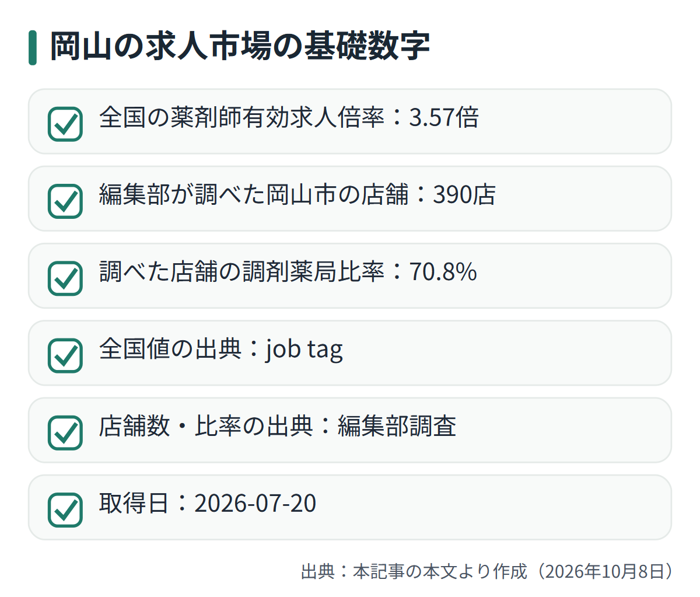Click the date 2026-07-20
The width and height of the screenshot is (700, 597).
tap(255, 503)
